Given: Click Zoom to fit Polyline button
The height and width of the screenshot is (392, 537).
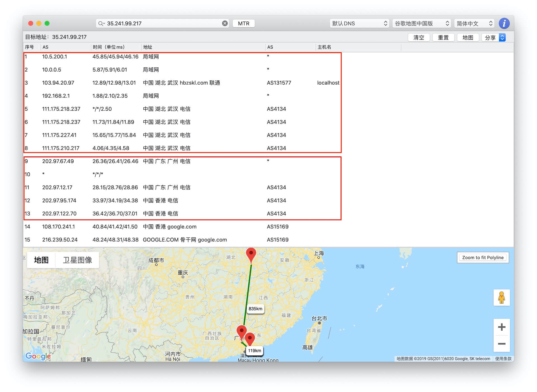Looking at the screenshot, I should (482, 258).
